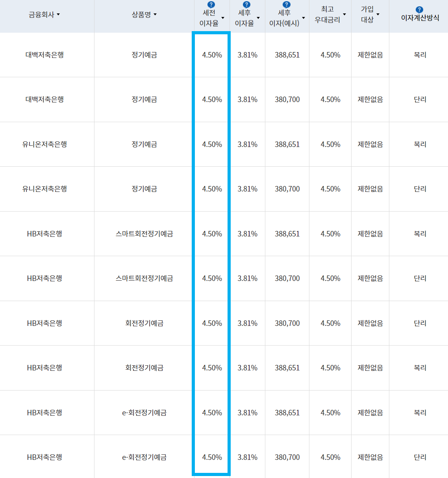Click 388,651 in 대백저축은행 복리 row
Viewport: 448px width, 478px height.
287,55
